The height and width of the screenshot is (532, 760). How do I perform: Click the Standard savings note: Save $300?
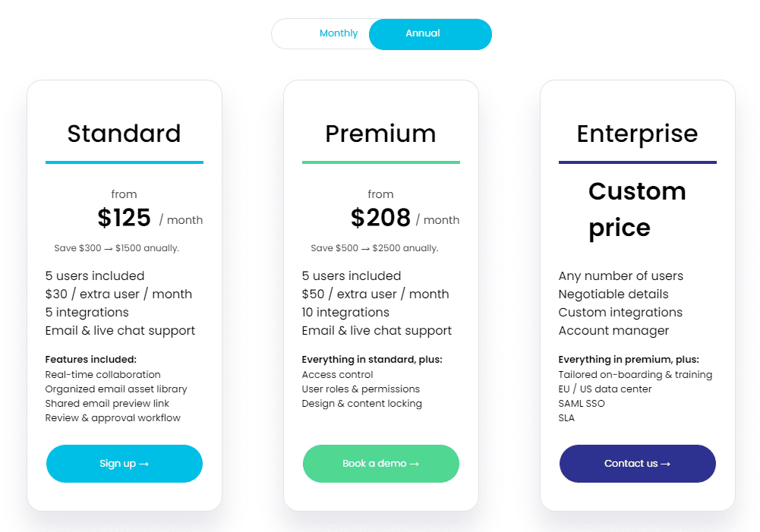[117, 248]
